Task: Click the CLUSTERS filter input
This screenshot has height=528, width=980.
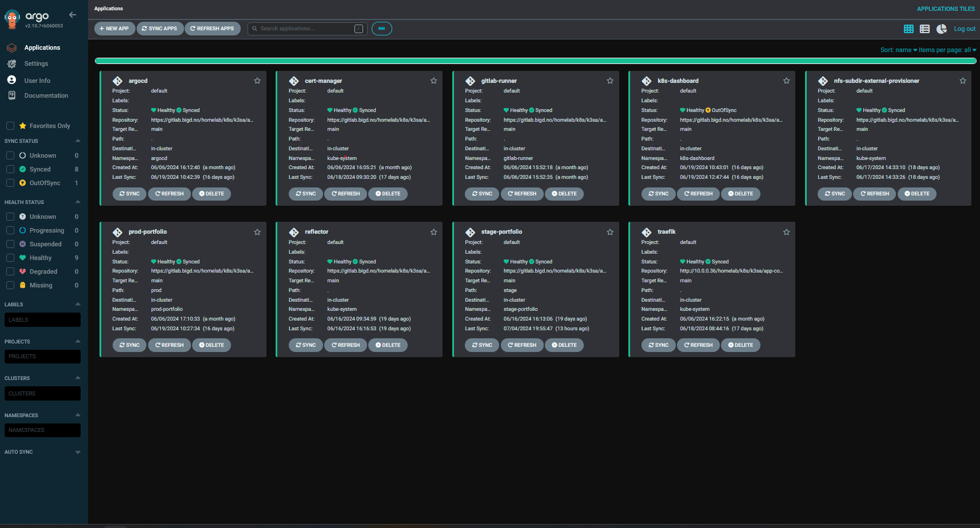Action: click(x=42, y=393)
